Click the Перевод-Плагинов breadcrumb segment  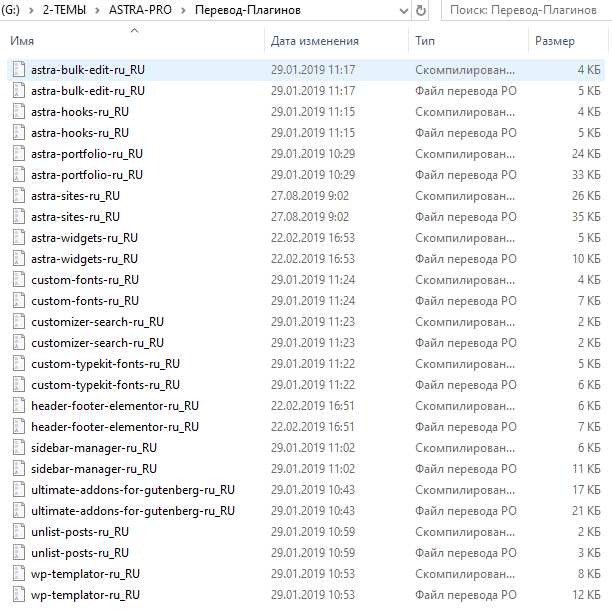[248, 10]
